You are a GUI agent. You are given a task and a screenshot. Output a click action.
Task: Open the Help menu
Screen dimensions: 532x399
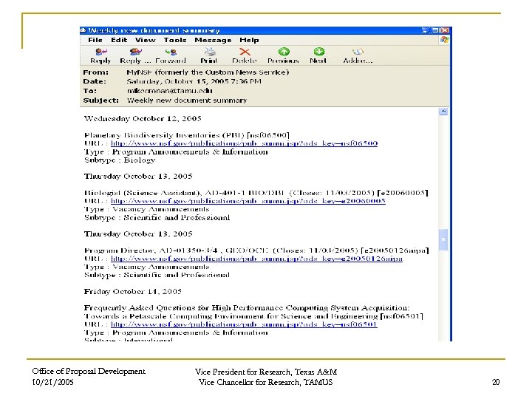point(249,40)
